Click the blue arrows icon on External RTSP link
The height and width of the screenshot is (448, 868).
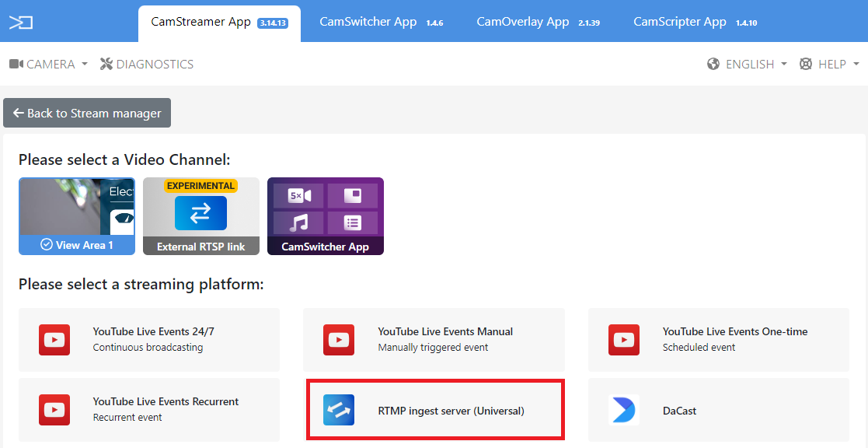coord(200,212)
